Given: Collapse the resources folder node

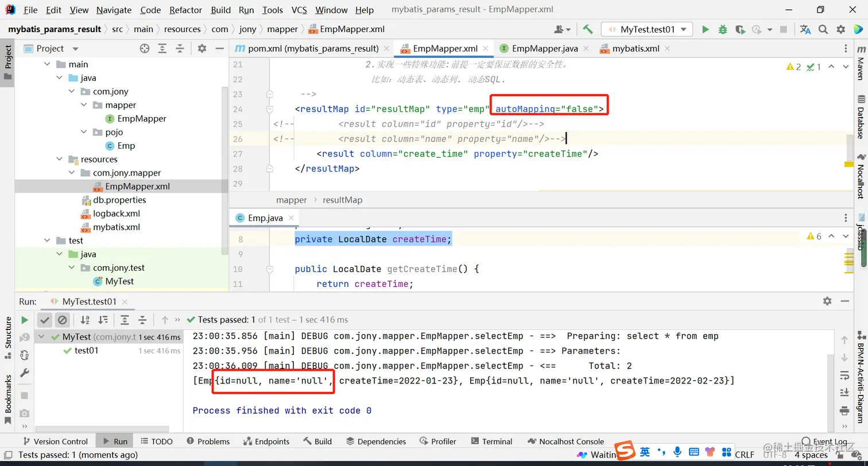Looking at the screenshot, I should pyautogui.click(x=60, y=160).
